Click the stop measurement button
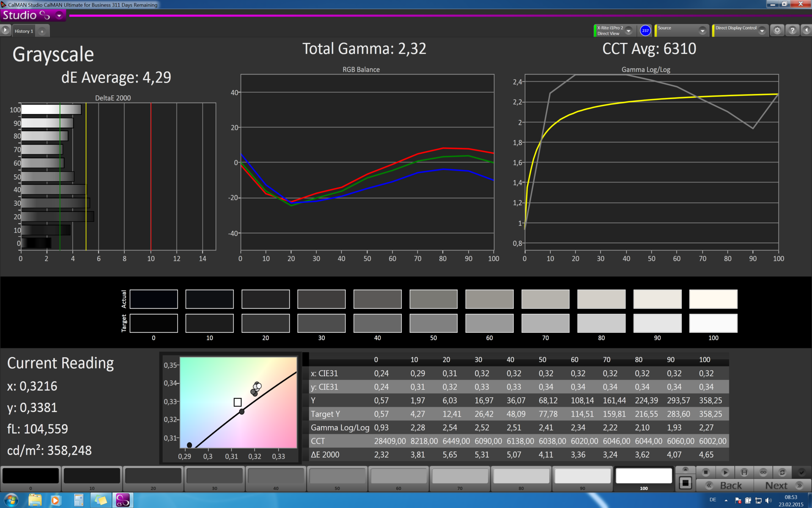This screenshot has width=812, height=508. 705,472
